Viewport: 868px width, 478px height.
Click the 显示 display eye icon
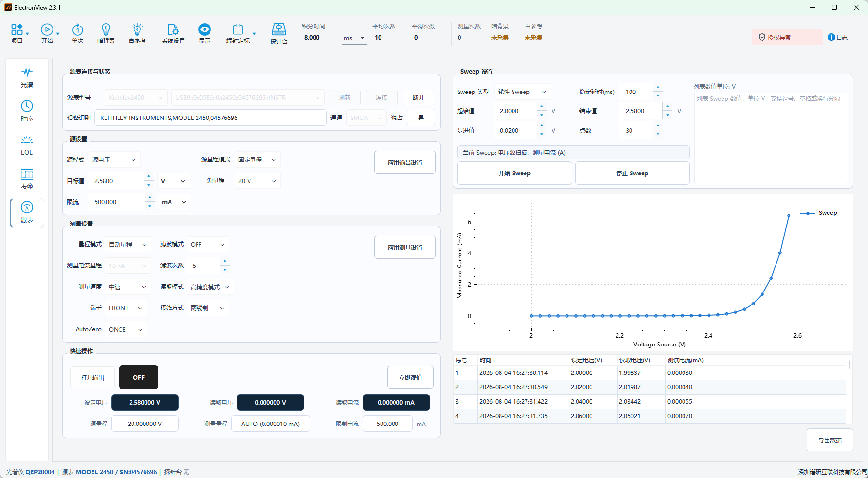(x=205, y=33)
